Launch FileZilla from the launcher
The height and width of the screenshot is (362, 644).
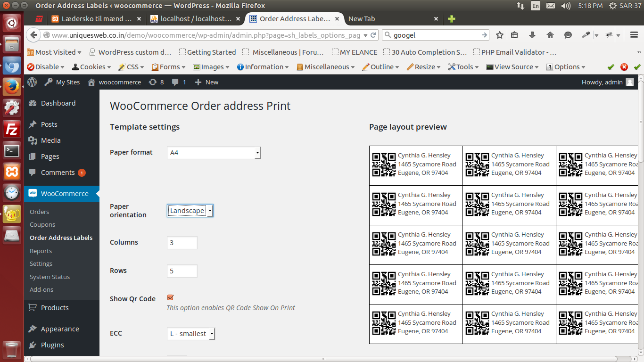tap(12, 129)
